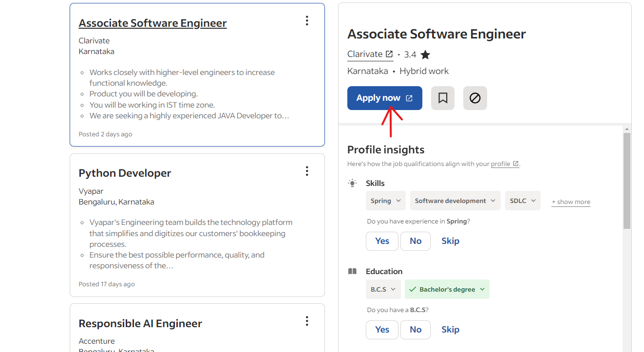Screen dimensions: 644x352
Task: Click the 3.4 rating number
Action: point(410,55)
